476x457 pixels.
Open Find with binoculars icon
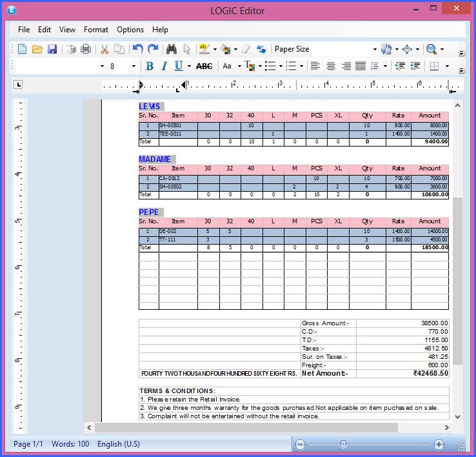click(x=172, y=49)
